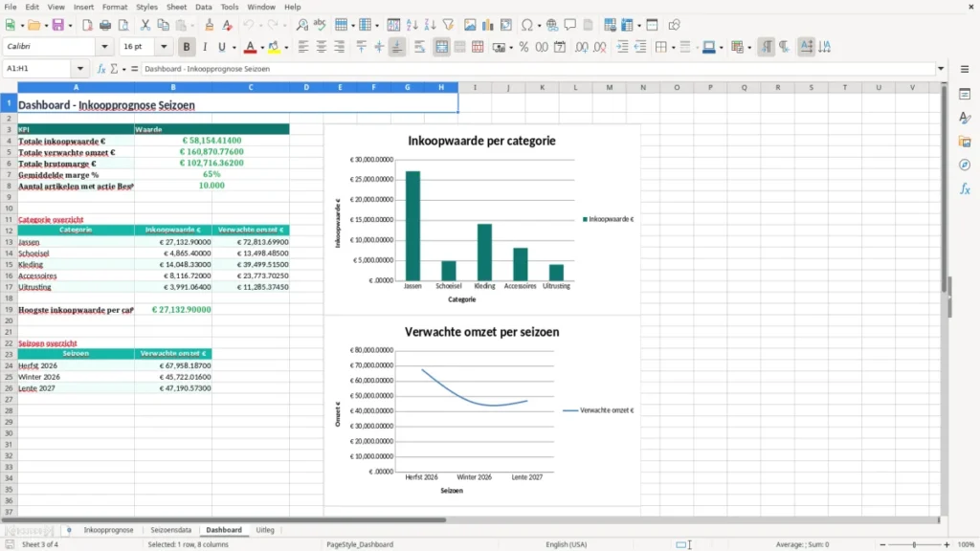Click the Merge and Center Cells icon
Viewport: 980px width, 551px height.
(x=441, y=47)
